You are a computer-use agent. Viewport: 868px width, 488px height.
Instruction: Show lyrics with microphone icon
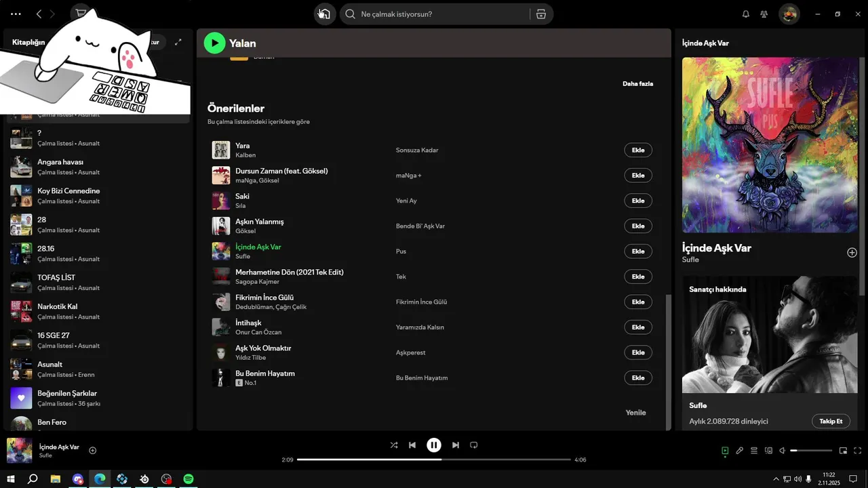[740, 451]
